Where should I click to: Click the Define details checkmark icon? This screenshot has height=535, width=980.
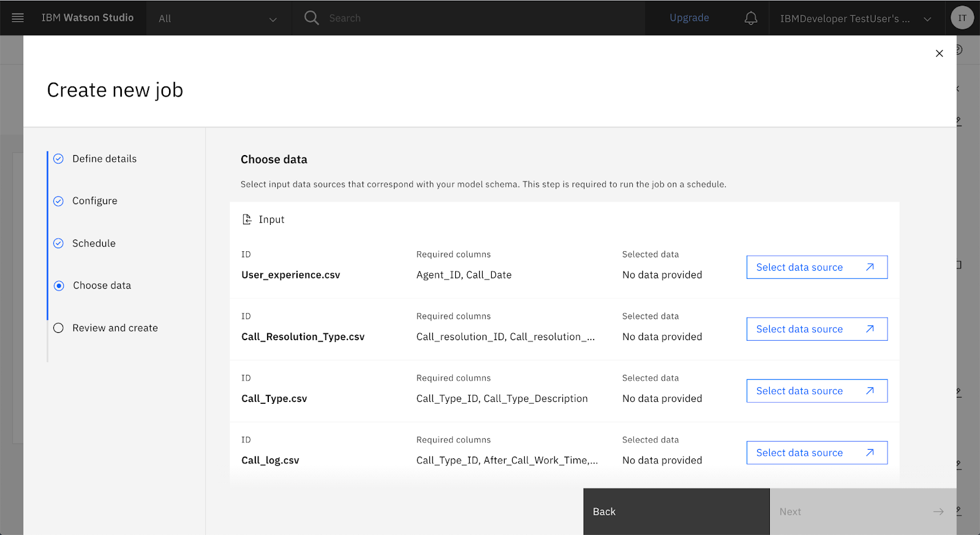59,159
